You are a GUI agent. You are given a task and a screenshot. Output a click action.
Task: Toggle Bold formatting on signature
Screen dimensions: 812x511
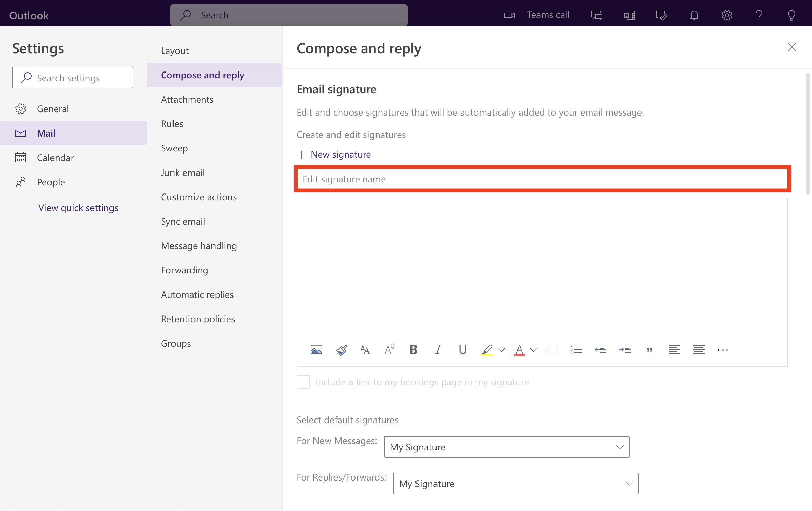click(413, 350)
